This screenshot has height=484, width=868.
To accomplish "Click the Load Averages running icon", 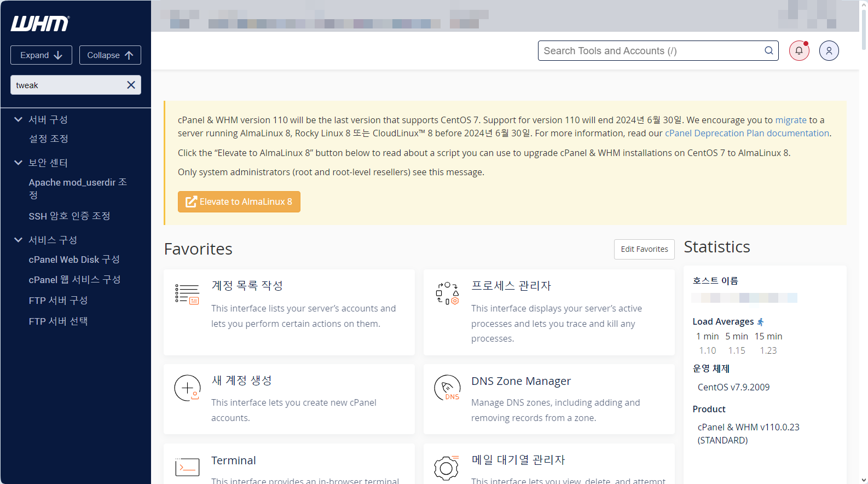I will pos(760,322).
